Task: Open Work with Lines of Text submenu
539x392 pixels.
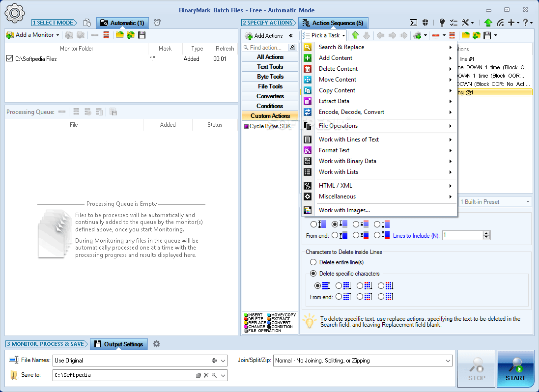Action: pyautogui.click(x=379, y=140)
